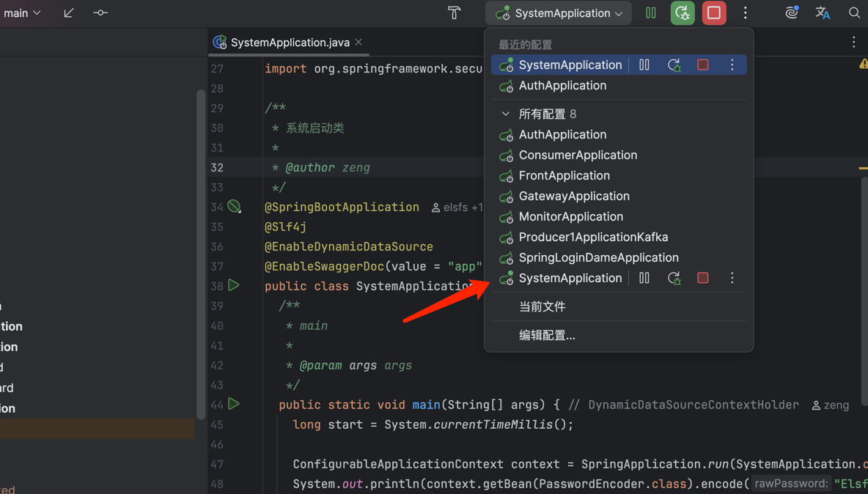868x494 pixels.
Task: Open the main branch dropdown
Action: tap(22, 13)
